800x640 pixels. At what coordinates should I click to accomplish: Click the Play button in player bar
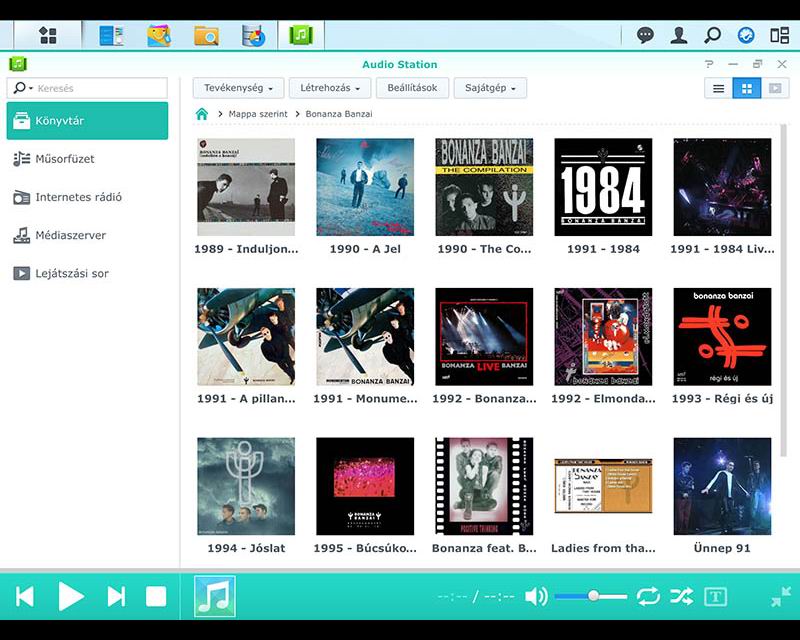coord(71,597)
